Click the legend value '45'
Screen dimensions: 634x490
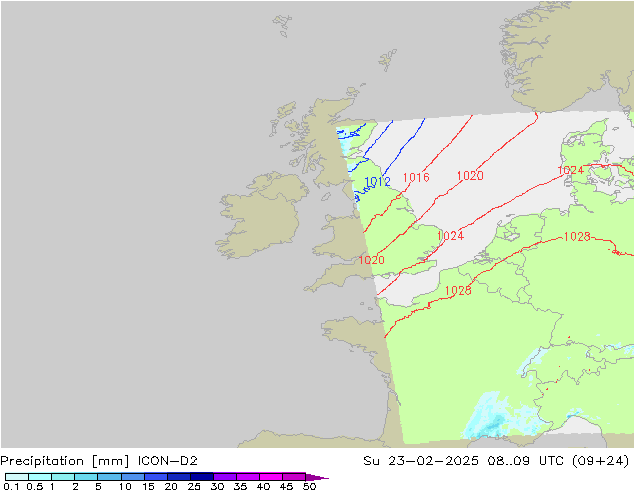tap(286, 486)
